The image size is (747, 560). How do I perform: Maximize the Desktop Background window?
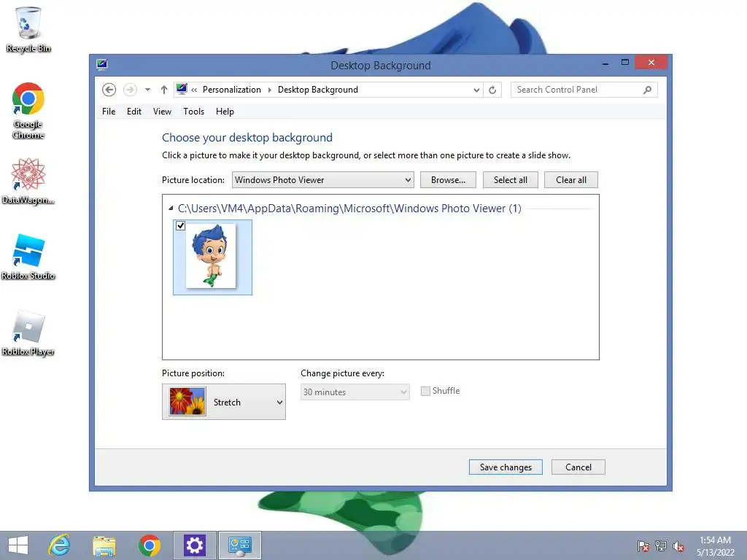pos(625,63)
